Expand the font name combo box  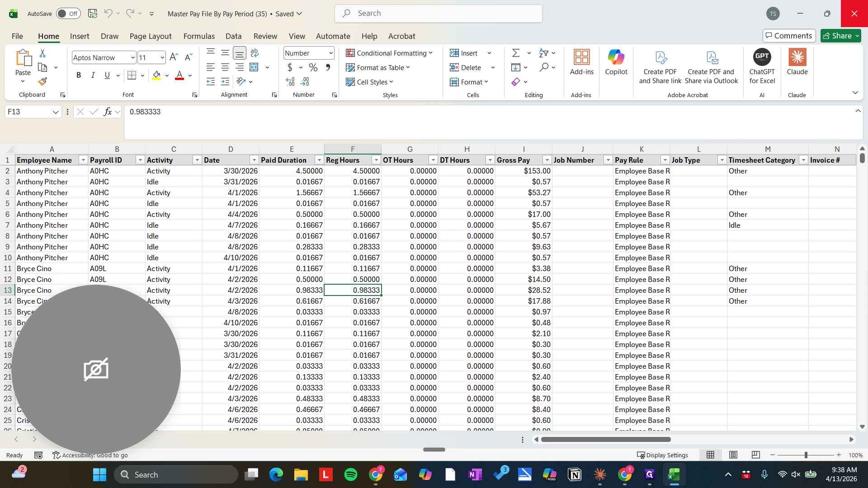pyautogui.click(x=132, y=57)
